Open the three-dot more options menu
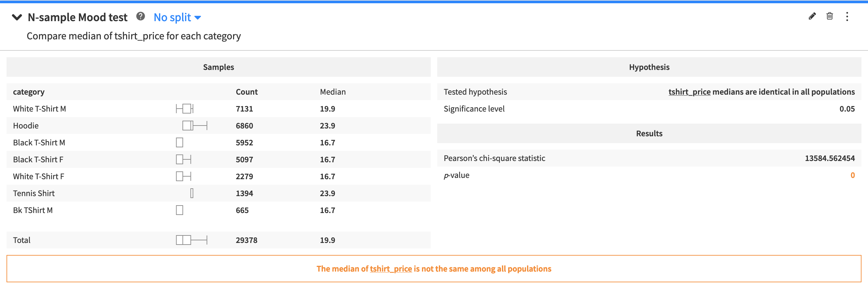 pyautogui.click(x=847, y=17)
